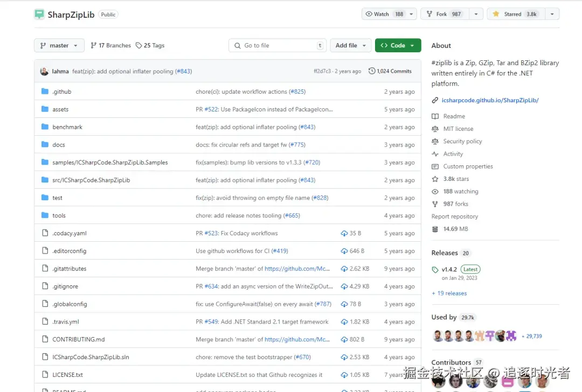Open pull request #843 in latest commit

[x=183, y=71]
